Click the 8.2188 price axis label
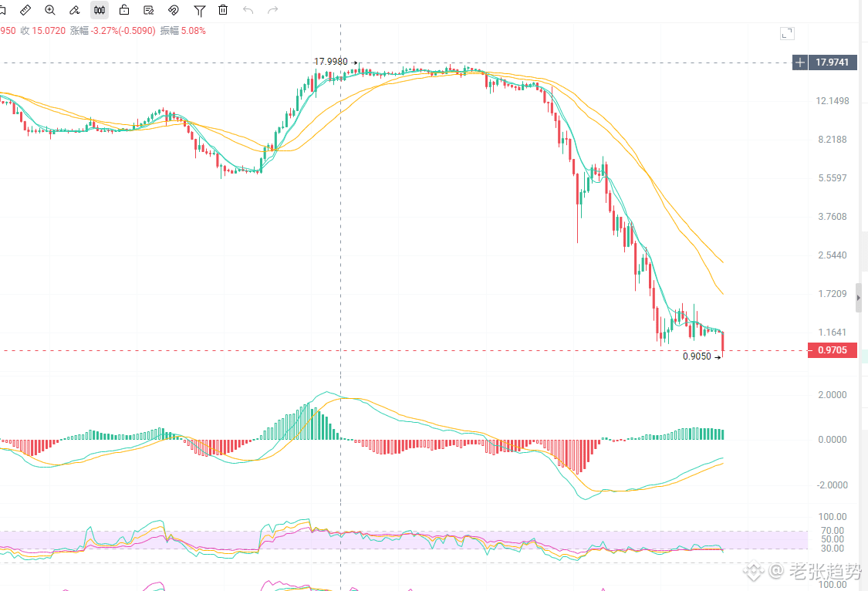868x591 pixels. [x=833, y=140]
